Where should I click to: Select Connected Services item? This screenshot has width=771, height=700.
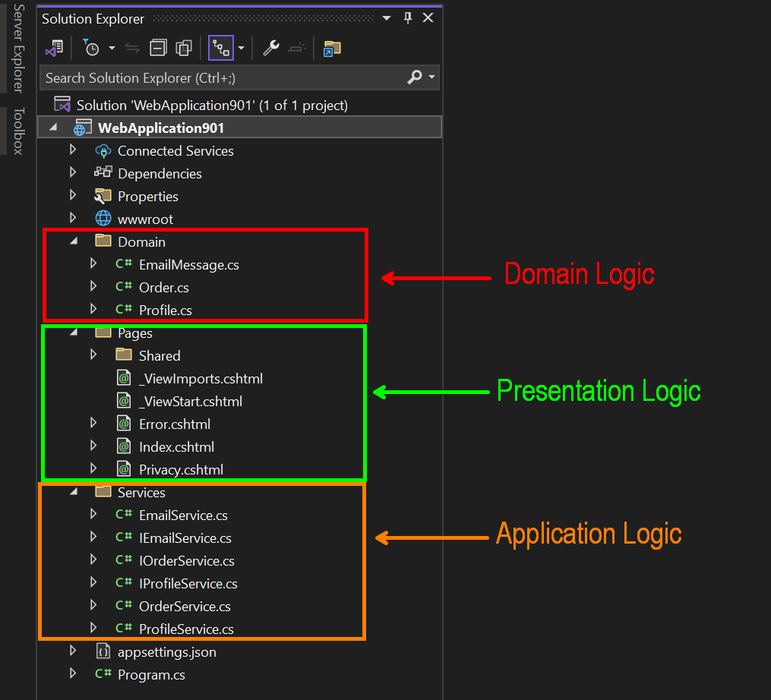(x=175, y=151)
